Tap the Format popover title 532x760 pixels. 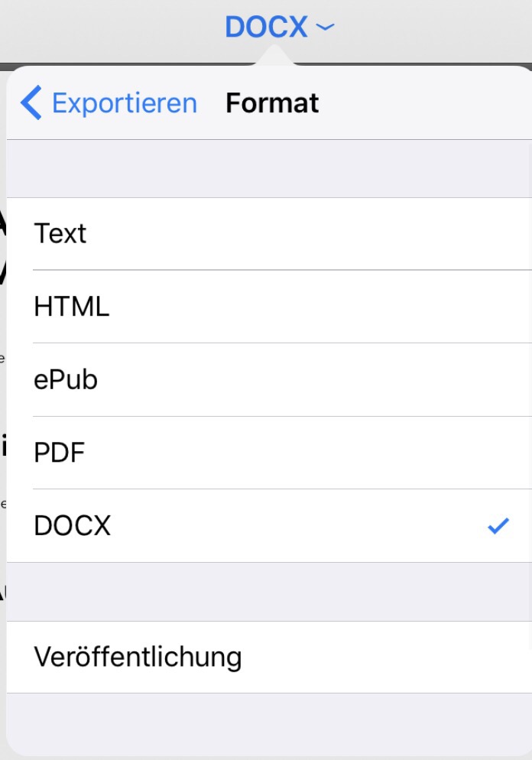[x=272, y=103]
